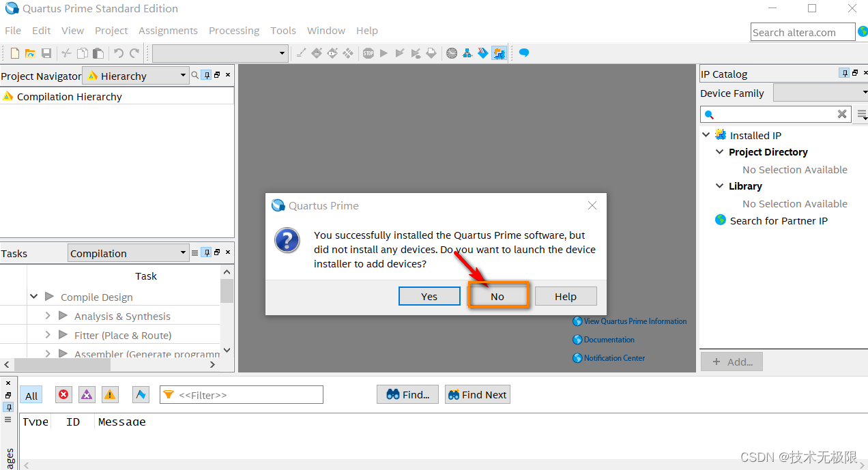Click the Cut scissors icon
The height and width of the screenshot is (470, 868).
(66, 53)
